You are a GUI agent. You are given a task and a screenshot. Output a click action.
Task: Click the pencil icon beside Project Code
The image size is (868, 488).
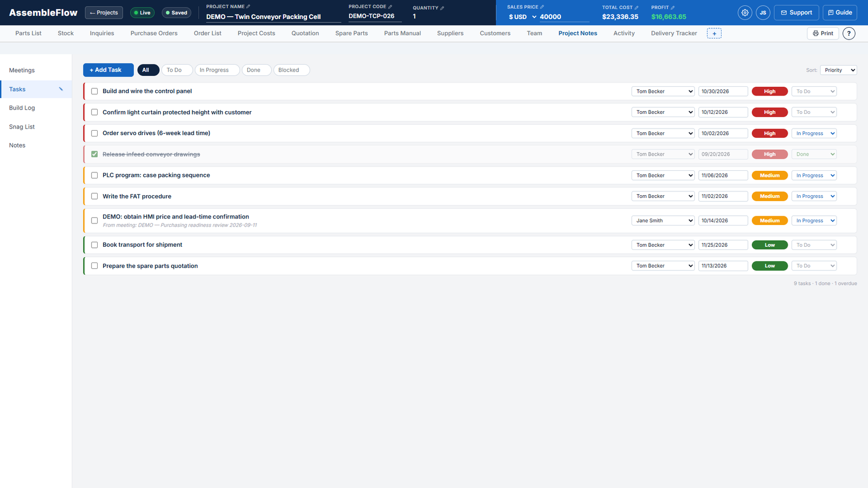390,7
